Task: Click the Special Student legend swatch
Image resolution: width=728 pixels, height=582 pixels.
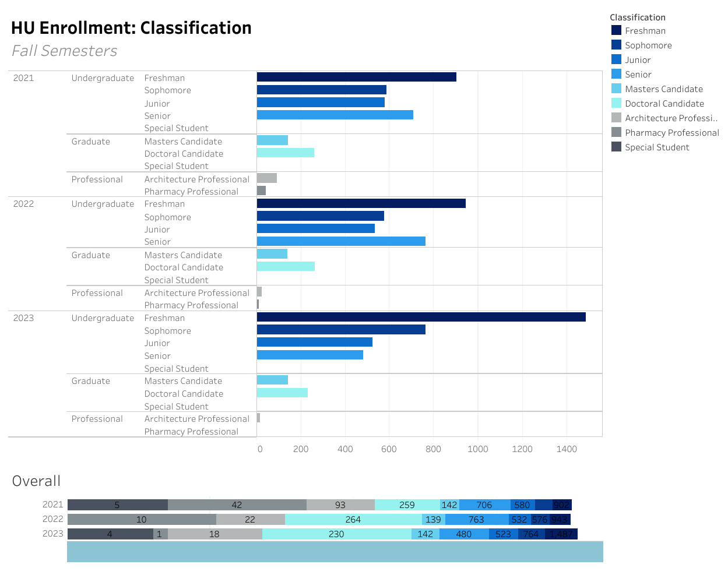Action: pos(616,147)
